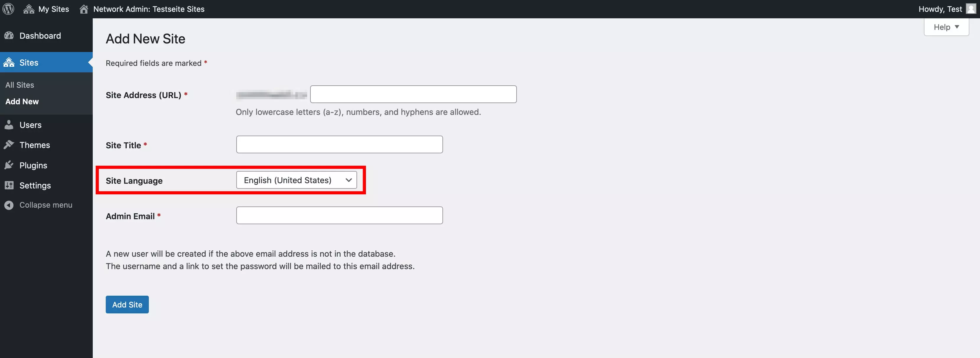Click the My Sites icon
This screenshot has width=980, height=358.
pos(28,9)
